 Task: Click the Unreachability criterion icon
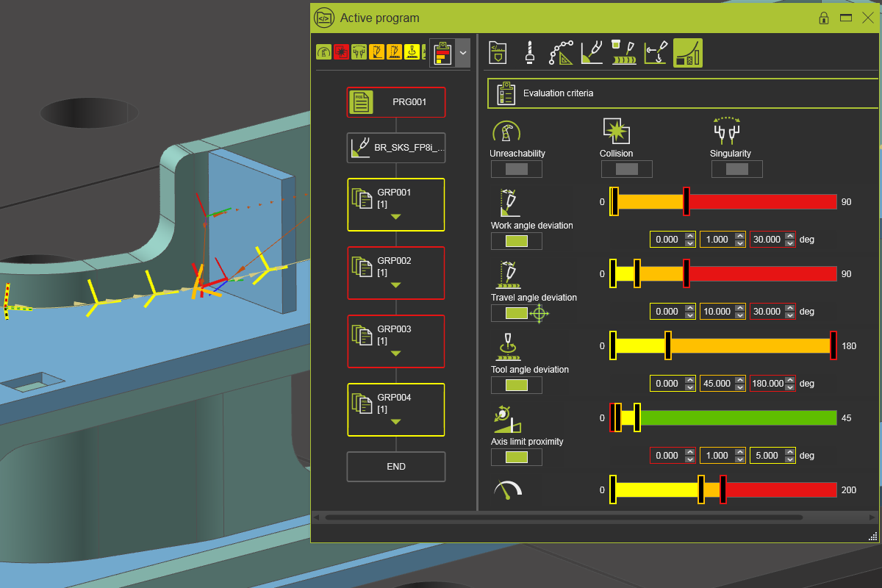tap(506, 131)
